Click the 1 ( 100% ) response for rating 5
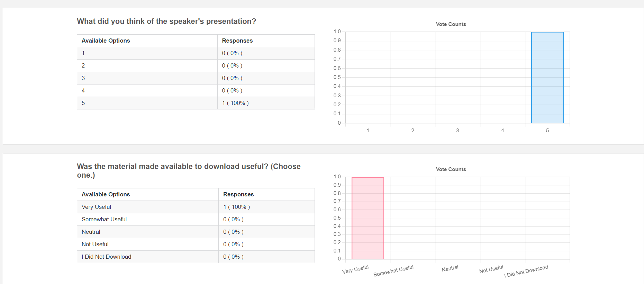This screenshot has width=644, height=284. (235, 103)
